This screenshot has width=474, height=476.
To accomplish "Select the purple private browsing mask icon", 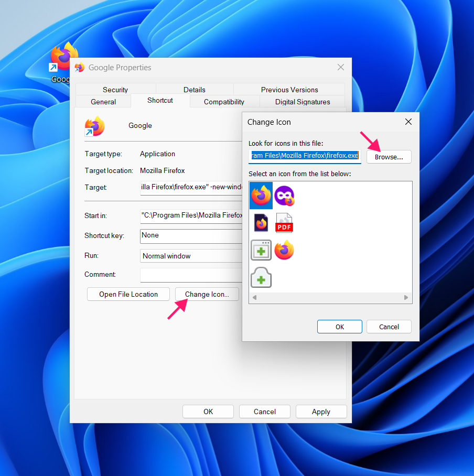I will point(285,196).
